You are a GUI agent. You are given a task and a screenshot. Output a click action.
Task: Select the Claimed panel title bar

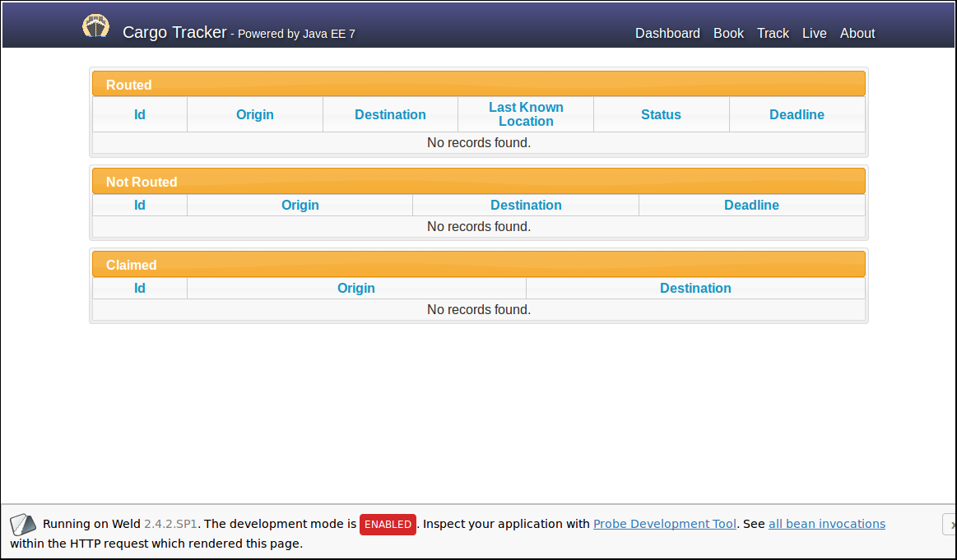click(478, 265)
